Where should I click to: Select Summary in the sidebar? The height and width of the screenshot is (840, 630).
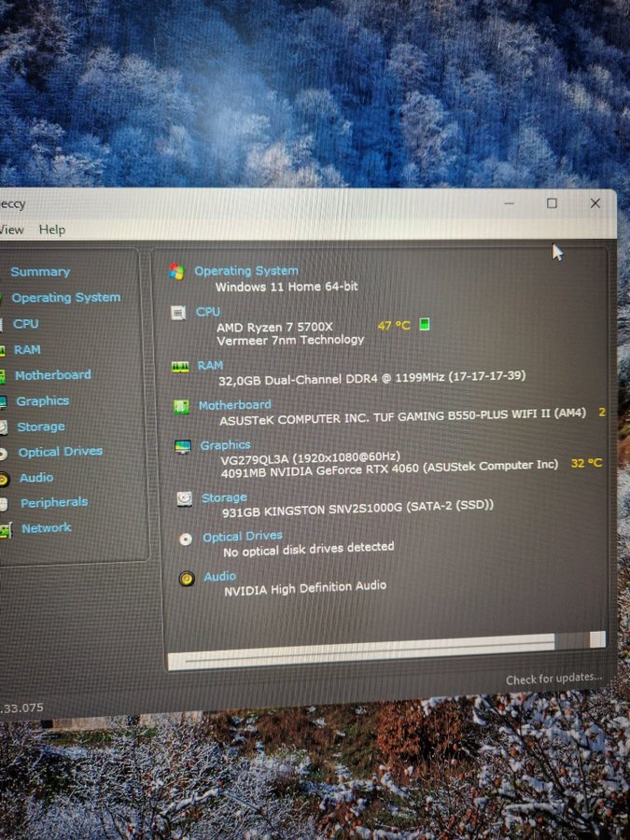pos(40,272)
